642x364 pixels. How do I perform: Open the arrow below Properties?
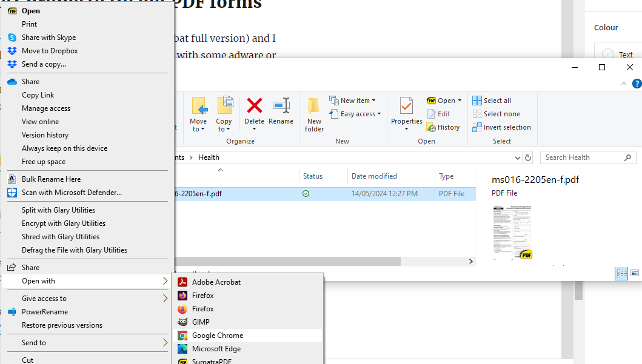[407, 129]
